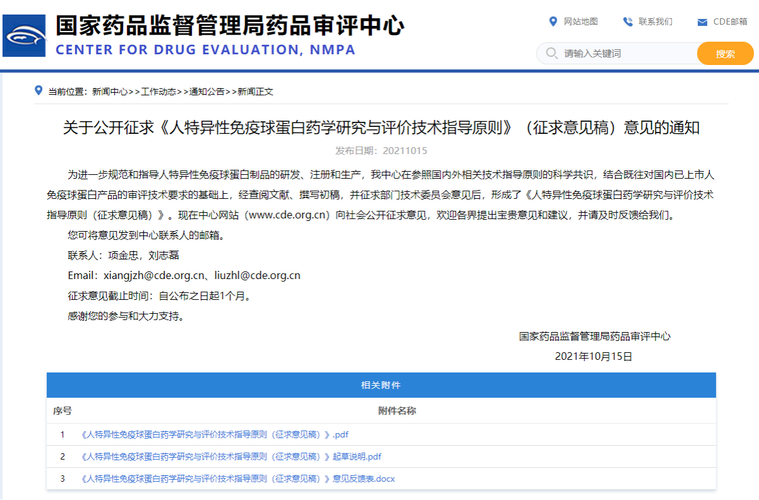Open the 联系我们 link
Viewport: 759px width, 500px height.
point(655,21)
